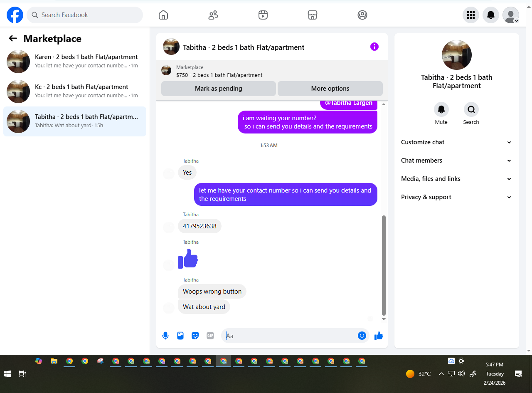The image size is (532, 393).
Task: Click the chat scrollbar down arrow
Action: tap(384, 319)
